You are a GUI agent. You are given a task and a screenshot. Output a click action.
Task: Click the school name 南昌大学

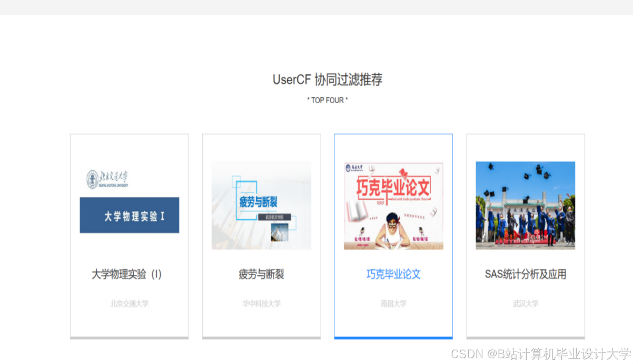click(x=393, y=304)
